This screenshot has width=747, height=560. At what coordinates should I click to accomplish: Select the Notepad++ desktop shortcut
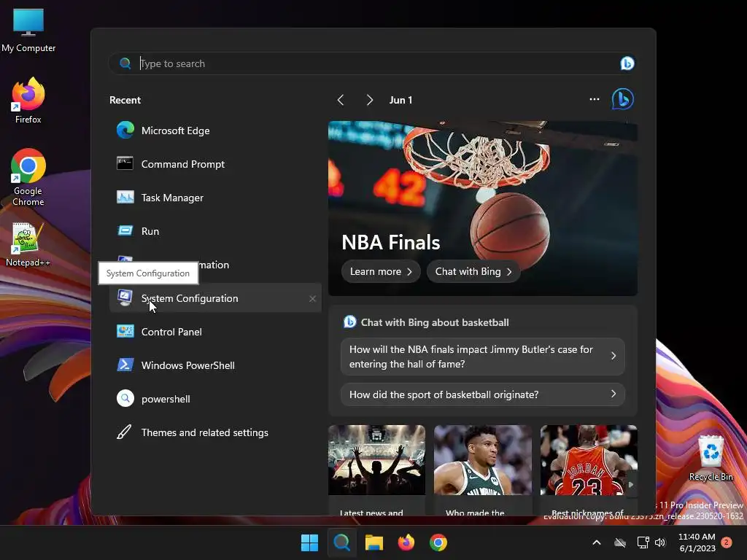pos(28,244)
